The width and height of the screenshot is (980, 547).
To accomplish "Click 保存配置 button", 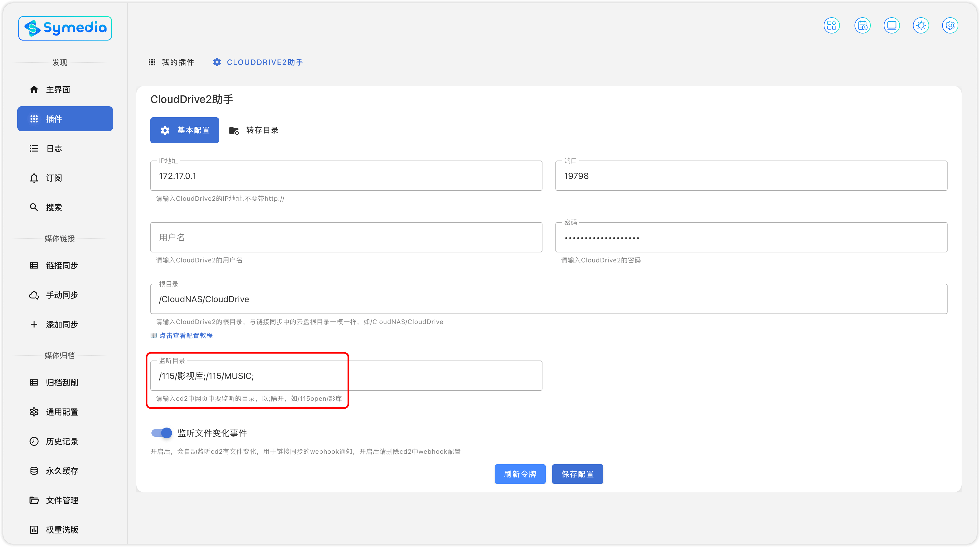I will 577,474.
